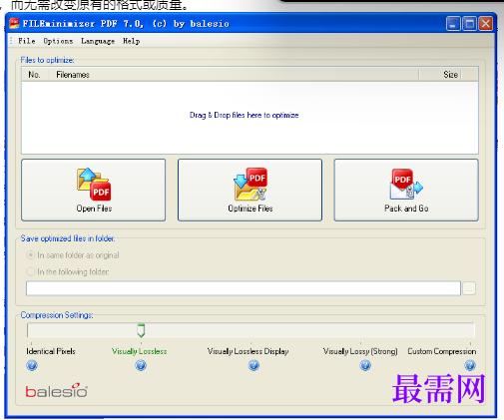504x420 pixels.
Task: Click the browse folder '...' button
Action: (469, 288)
